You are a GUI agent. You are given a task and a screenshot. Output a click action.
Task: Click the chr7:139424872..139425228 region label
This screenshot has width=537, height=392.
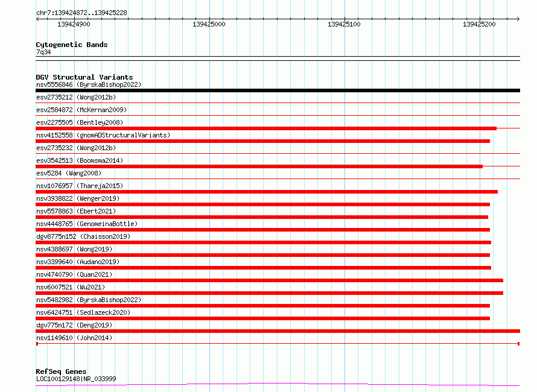81,13
